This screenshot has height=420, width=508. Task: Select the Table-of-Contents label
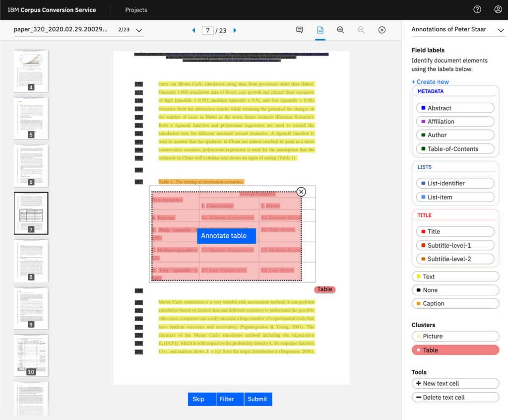coord(455,149)
